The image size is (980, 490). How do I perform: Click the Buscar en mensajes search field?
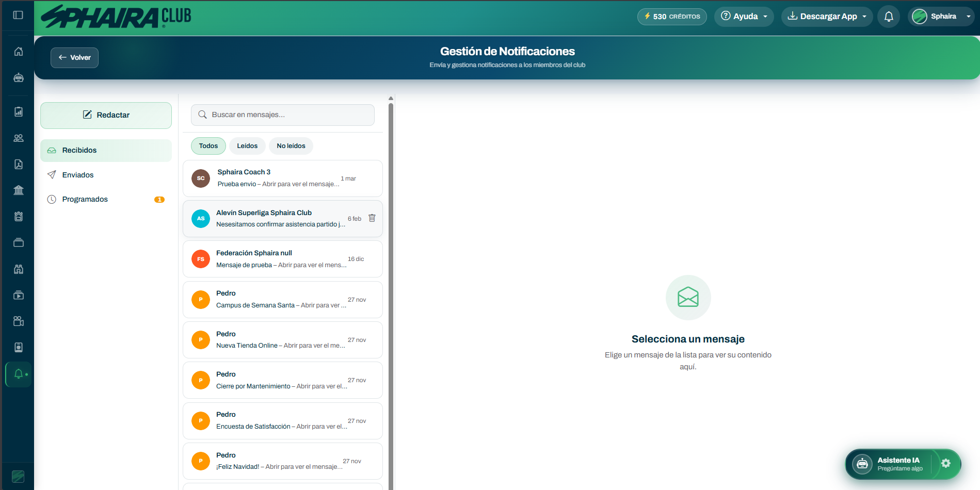click(x=283, y=115)
